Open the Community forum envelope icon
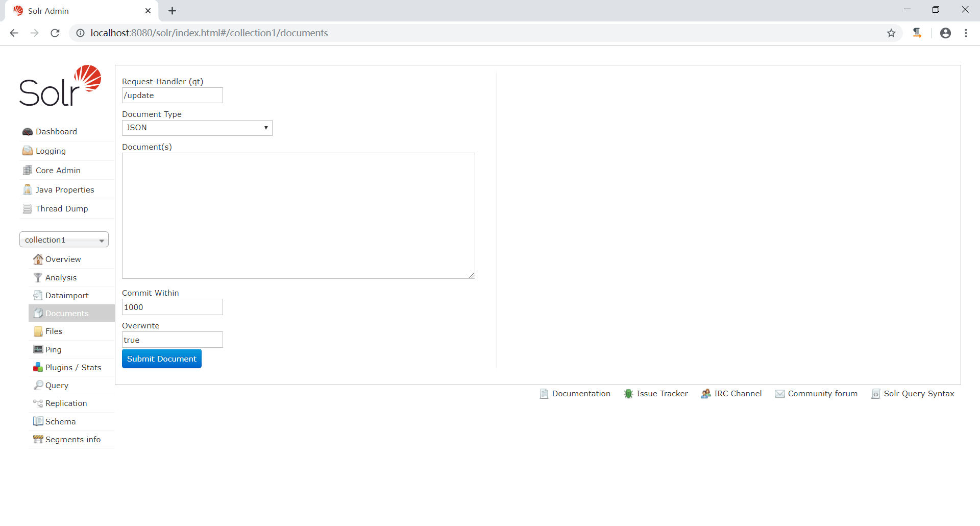Viewport: 980px width, 526px height. [779, 394]
